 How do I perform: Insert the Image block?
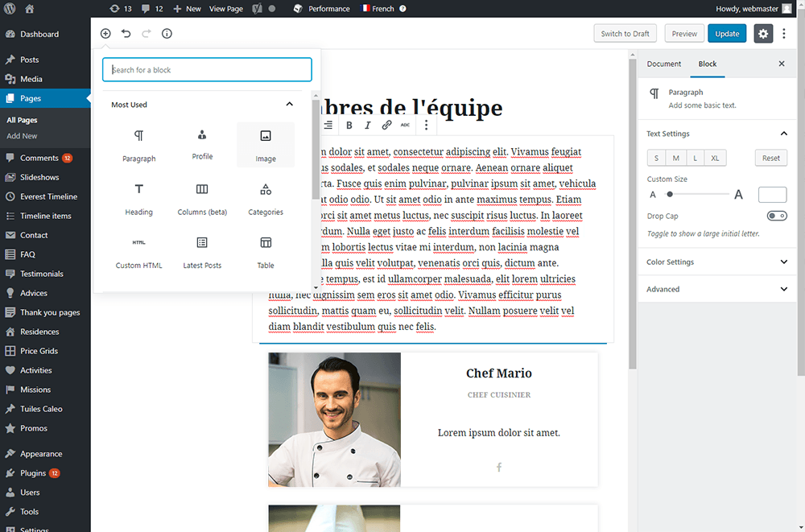click(x=266, y=146)
